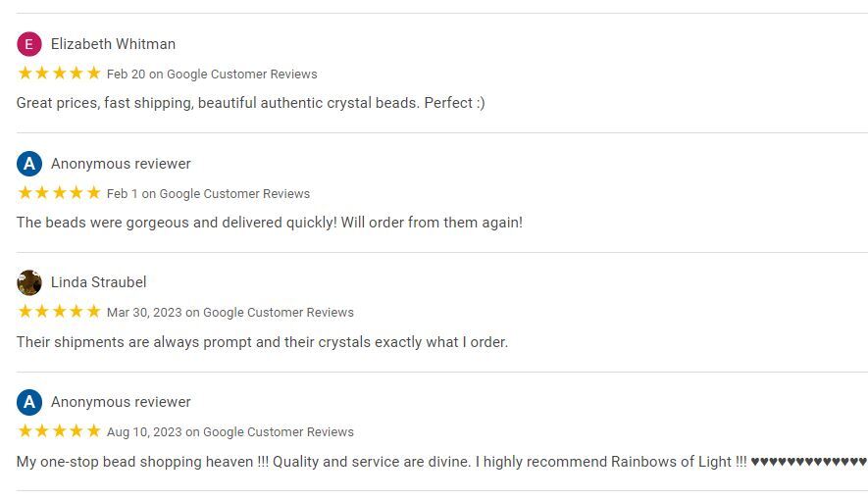This screenshot has width=868, height=500.
Task: Click the star rating on the Aug 10, 2023 review
Action: click(59, 430)
